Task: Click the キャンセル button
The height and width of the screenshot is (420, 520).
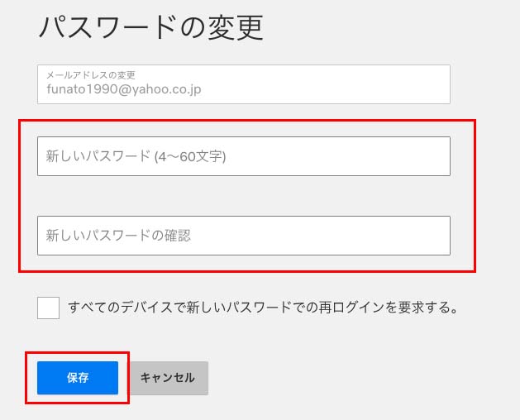Action: point(168,378)
